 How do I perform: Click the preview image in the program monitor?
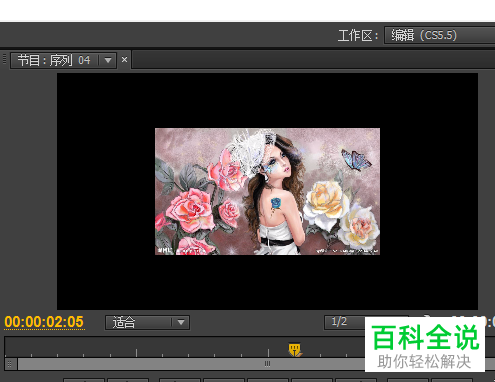coord(267,191)
